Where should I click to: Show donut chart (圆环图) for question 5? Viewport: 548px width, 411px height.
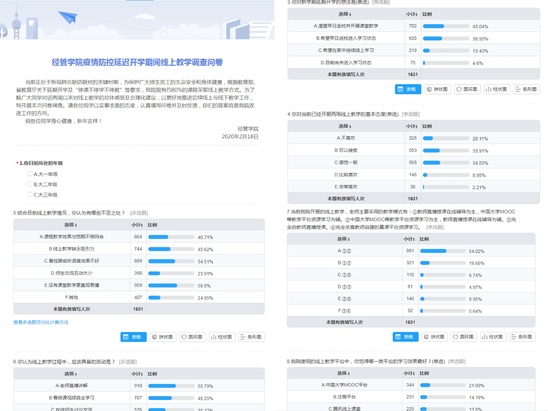pyautogui.click(x=192, y=337)
